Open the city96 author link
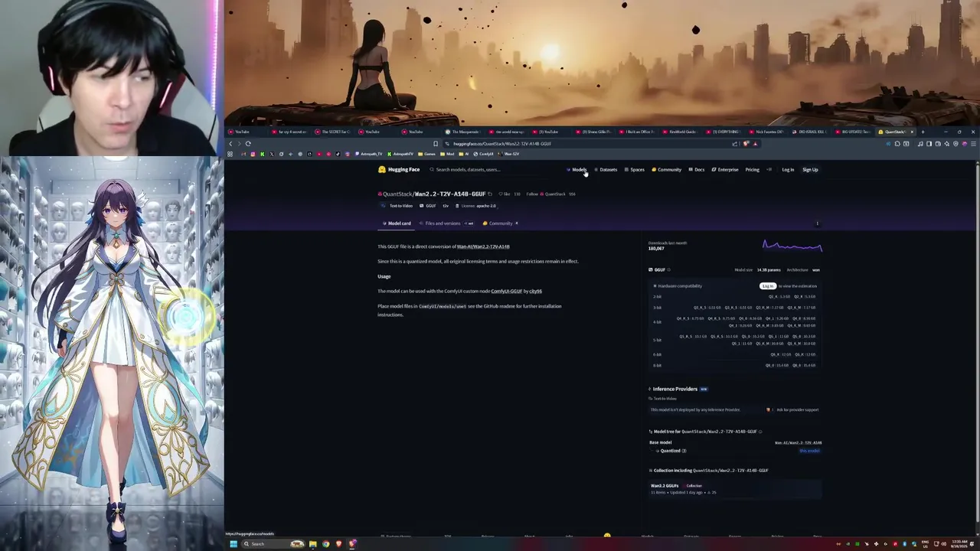Screen dimensions: 980x551 pos(535,291)
